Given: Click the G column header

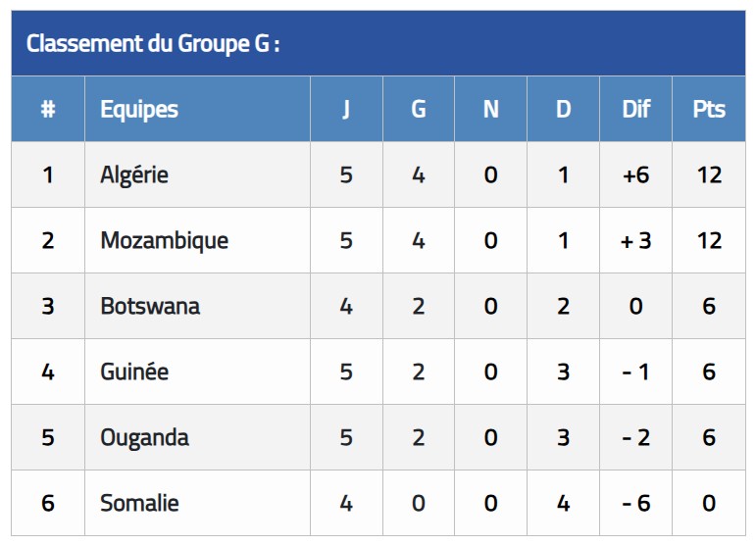Looking at the screenshot, I should tap(419, 109).
